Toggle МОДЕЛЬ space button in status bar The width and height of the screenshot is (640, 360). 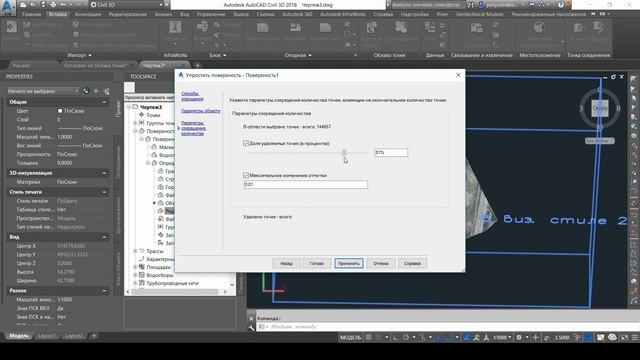point(350,338)
